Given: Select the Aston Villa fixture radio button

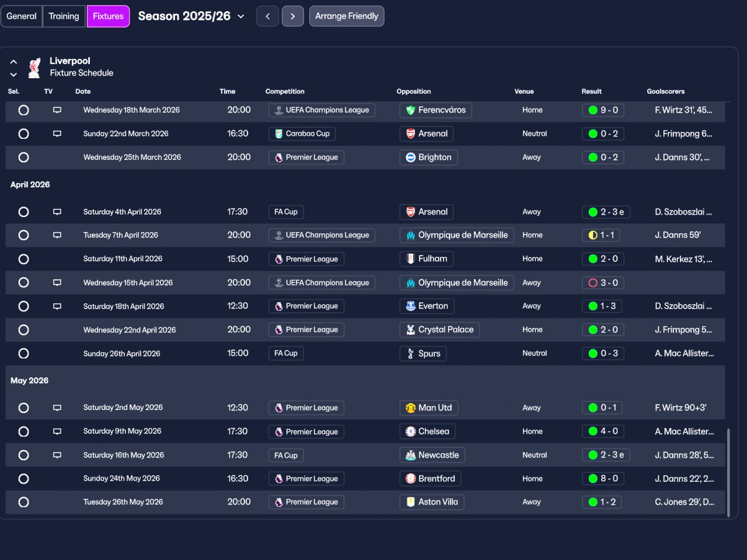Looking at the screenshot, I should coord(23,502).
